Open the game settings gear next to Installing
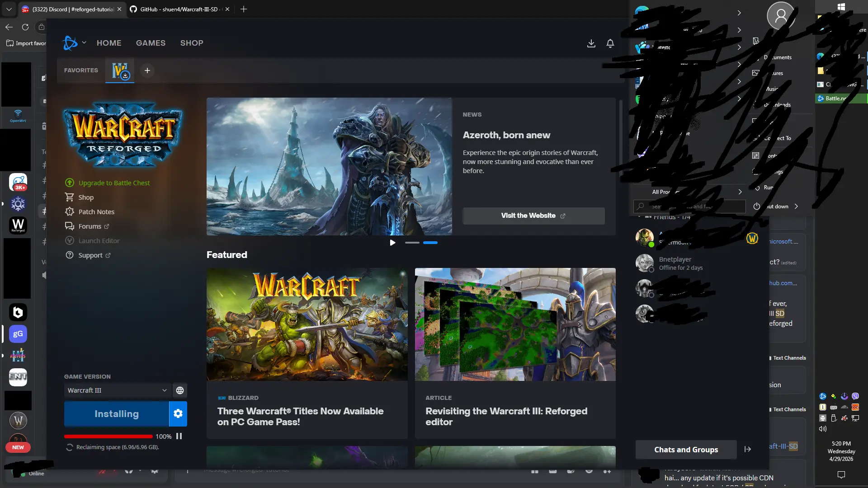868x488 pixels. point(178,414)
